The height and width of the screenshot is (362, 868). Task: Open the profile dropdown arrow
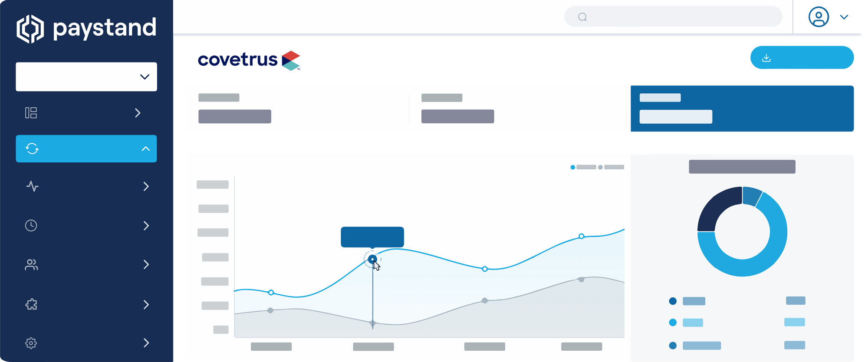[844, 17]
